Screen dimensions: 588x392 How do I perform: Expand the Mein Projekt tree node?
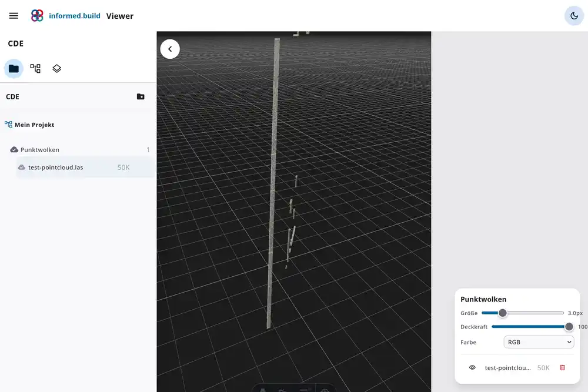[34, 125]
